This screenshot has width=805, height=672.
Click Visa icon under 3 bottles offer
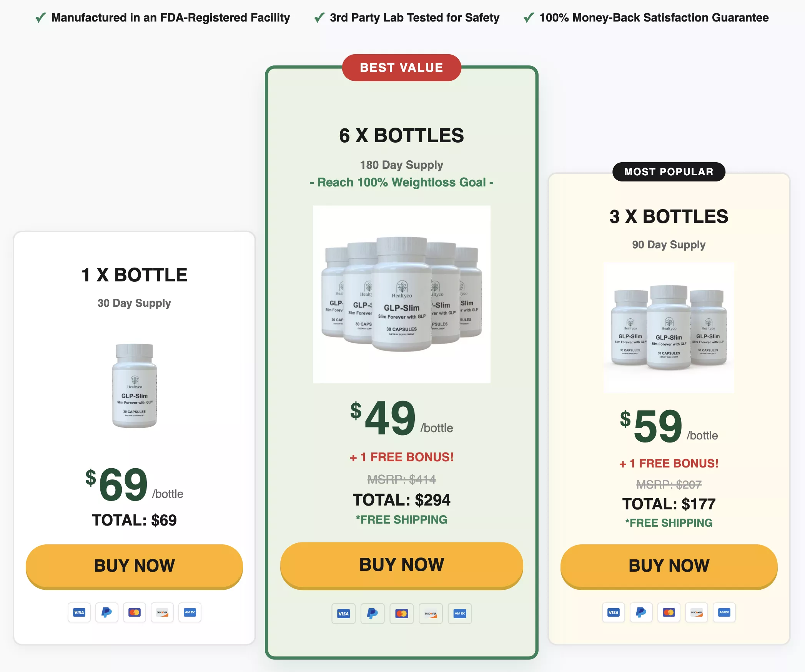(614, 612)
